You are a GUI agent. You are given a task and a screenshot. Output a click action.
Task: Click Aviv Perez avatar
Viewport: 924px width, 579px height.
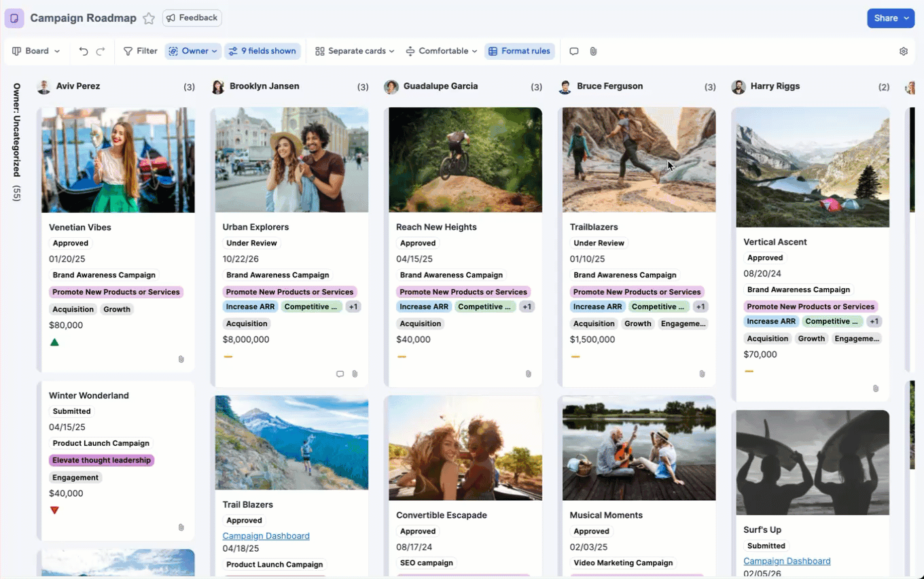point(44,87)
